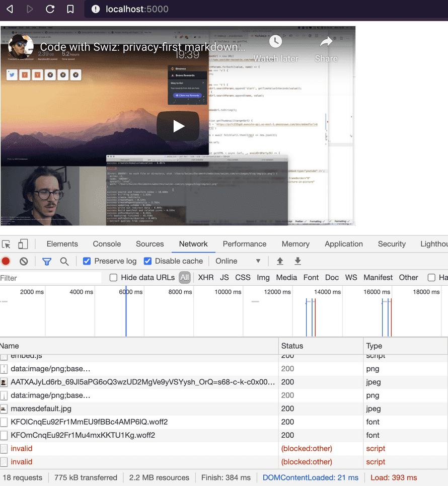
Task: Filter requests by Font type
Action: coord(311,277)
